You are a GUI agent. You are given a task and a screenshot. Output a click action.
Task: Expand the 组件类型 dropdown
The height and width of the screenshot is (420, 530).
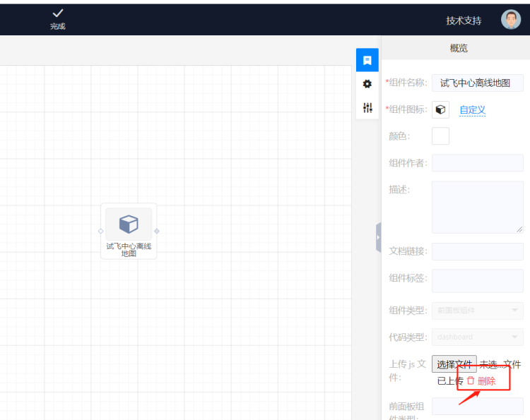477,311
